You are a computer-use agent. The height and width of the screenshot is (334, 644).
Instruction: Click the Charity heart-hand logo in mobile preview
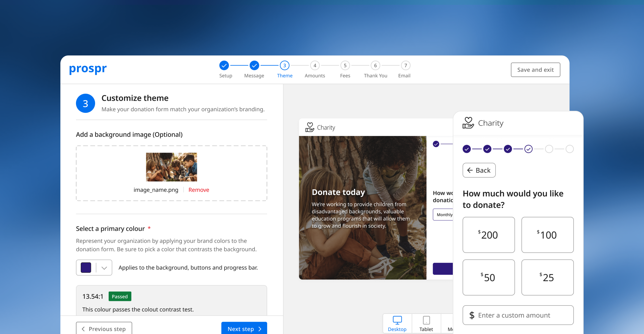pyautogui.click(x=468, y=123)
